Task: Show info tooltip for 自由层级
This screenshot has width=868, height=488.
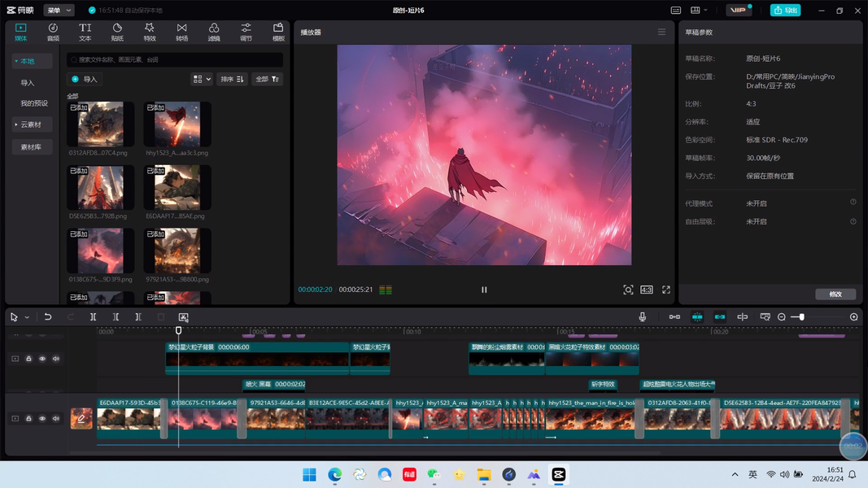Action: [x=853, y=220]
